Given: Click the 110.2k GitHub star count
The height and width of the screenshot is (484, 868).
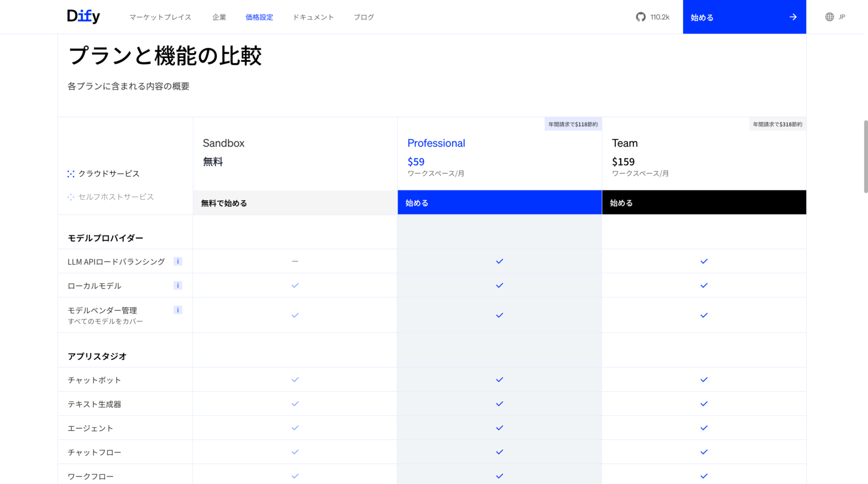Looking at the screenshot, I should click(660, 17).
